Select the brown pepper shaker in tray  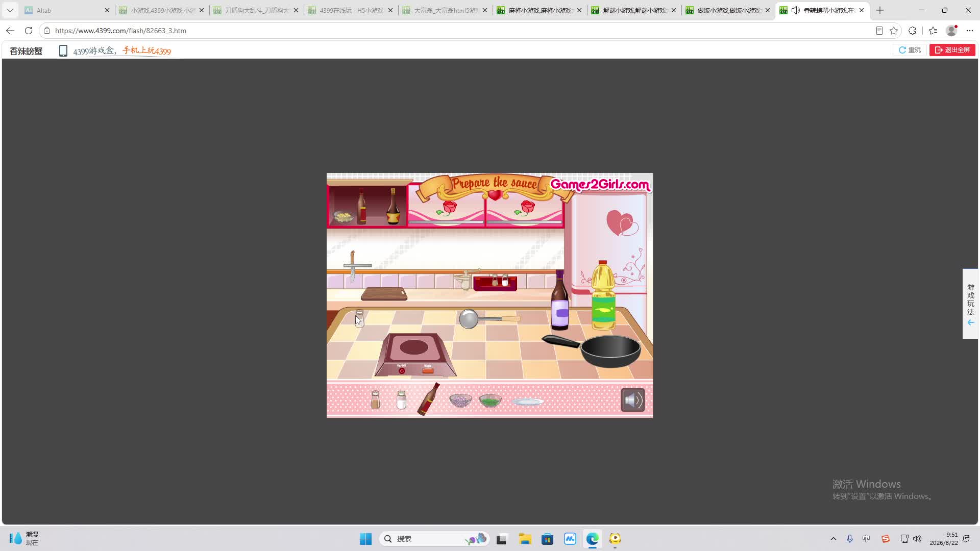click(x=375, y=399)
